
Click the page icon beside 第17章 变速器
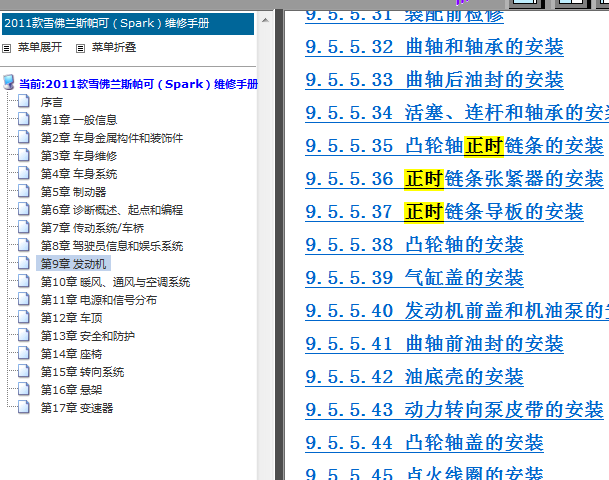[x=24, y=407]
